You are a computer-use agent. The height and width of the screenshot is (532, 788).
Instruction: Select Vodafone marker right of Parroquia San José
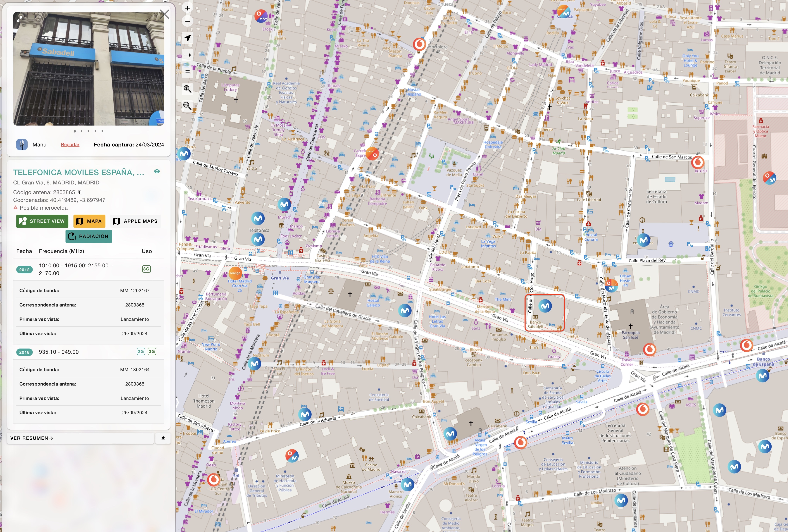click(650, 349)
